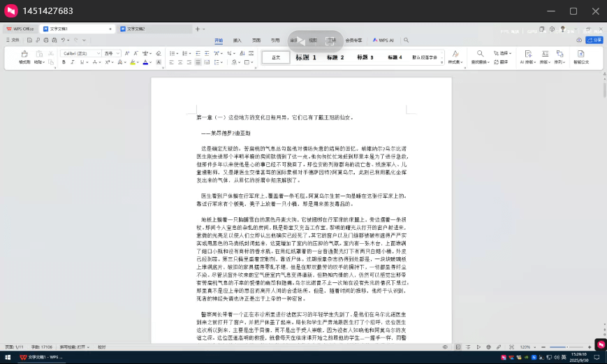Switch to the 文字文稿2 document tab
Viewport: 607px width, 364px height.
coord(138,29)
